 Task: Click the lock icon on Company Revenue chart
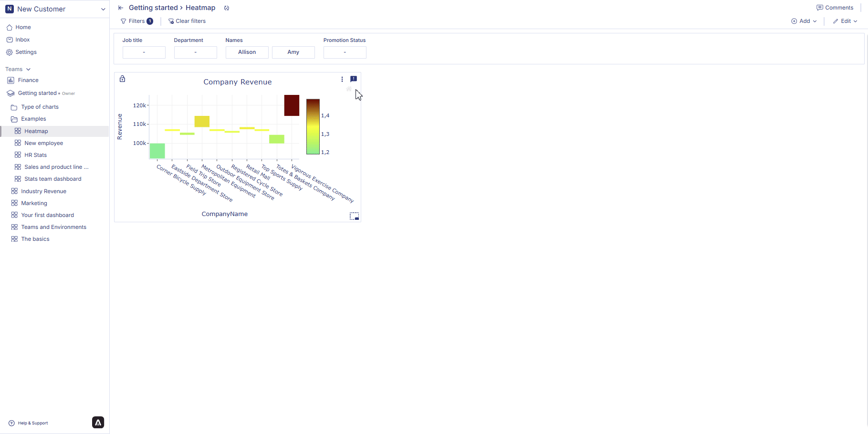(x=122, y=79)
